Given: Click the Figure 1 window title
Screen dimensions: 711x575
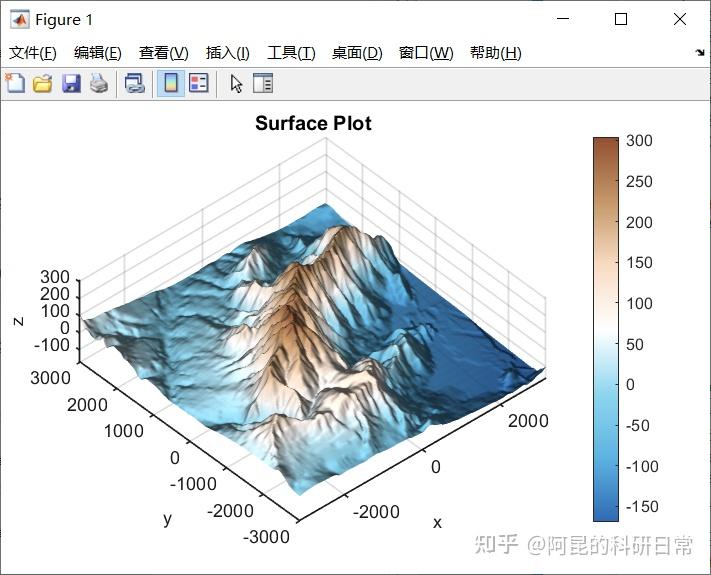Looking at the screenshot, I should coord(64,19).
